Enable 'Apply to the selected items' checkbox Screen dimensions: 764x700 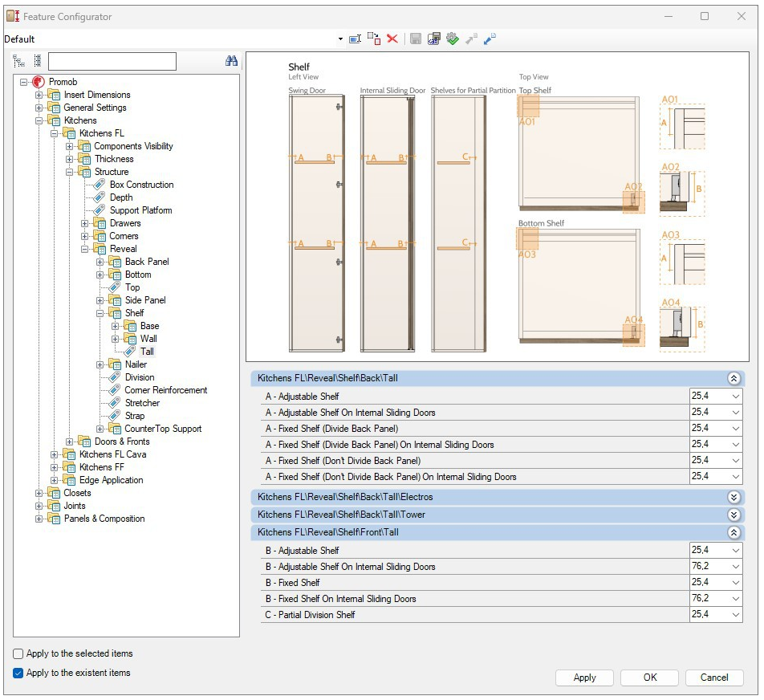pos(18,654)
